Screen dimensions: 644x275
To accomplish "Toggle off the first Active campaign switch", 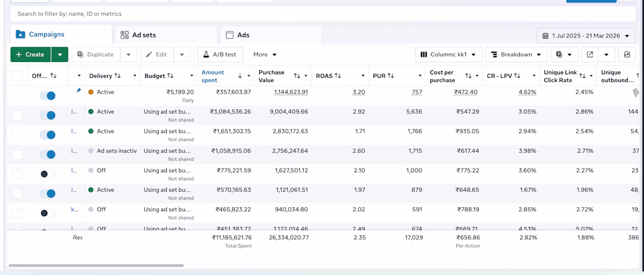I will click(47, 95).
